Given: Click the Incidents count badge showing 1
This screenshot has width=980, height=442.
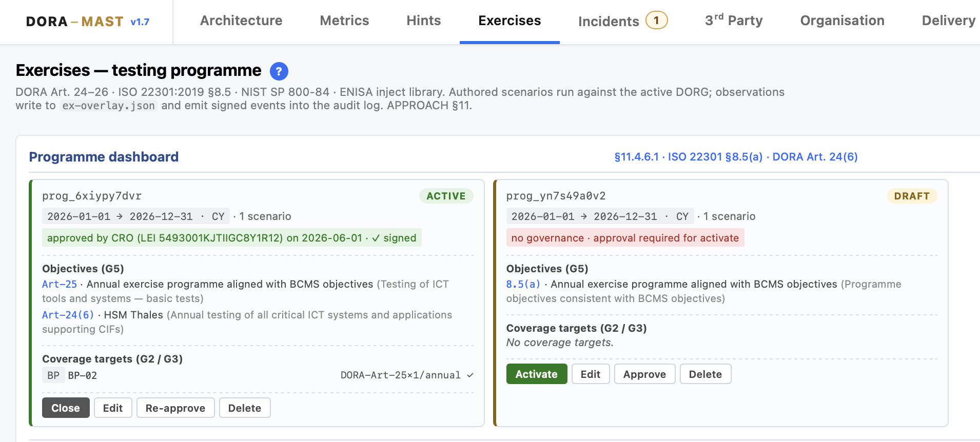Looking at the screenshot, I should 656,21.
